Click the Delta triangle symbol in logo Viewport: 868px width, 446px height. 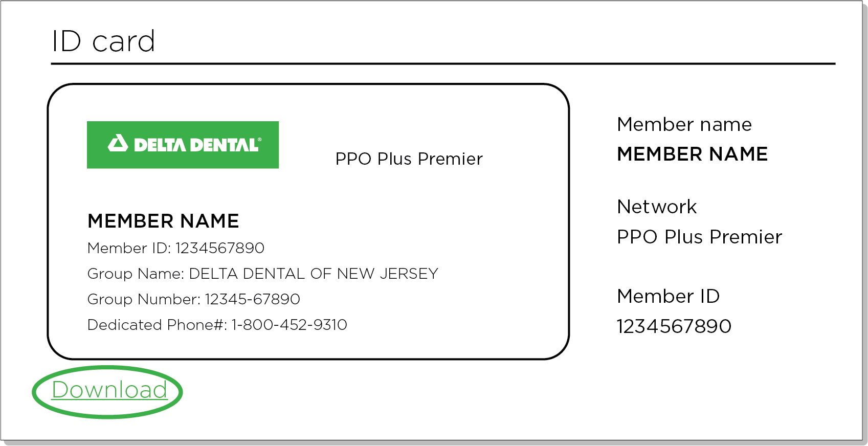tap(118, 143)
